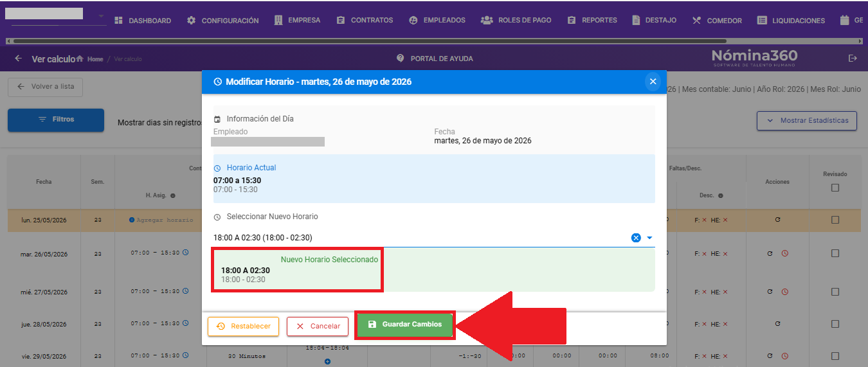Image resolution: width=868 pixels, height=367 pixels.
Task: Click blue clock icon in vie. 29/05/2026 schedule
Action: coord(185,355)
